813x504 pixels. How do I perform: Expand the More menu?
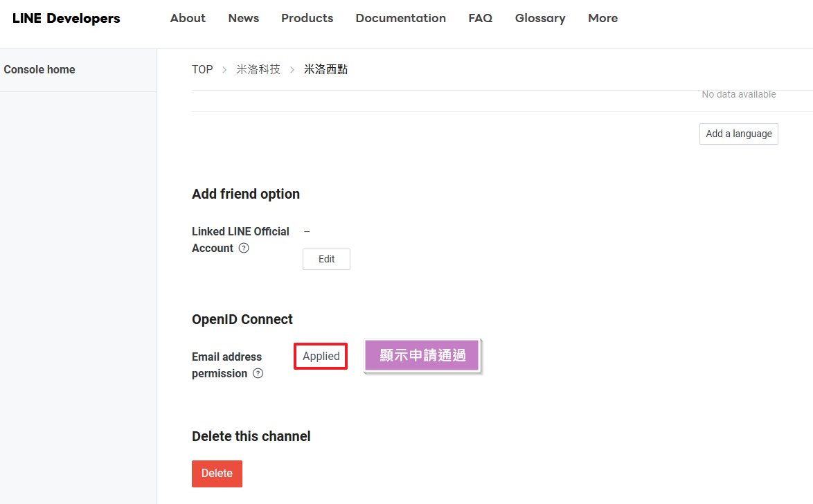pos(602,18)
